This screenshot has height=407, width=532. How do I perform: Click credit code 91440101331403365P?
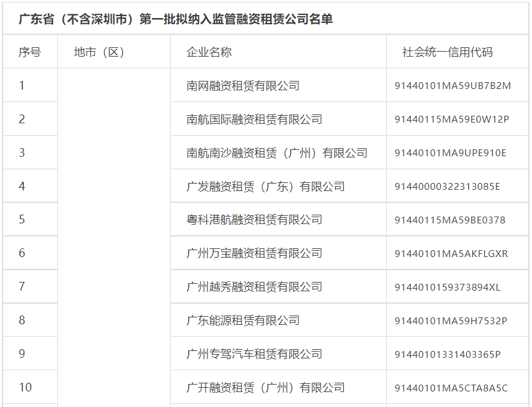[x=447, y=354]
